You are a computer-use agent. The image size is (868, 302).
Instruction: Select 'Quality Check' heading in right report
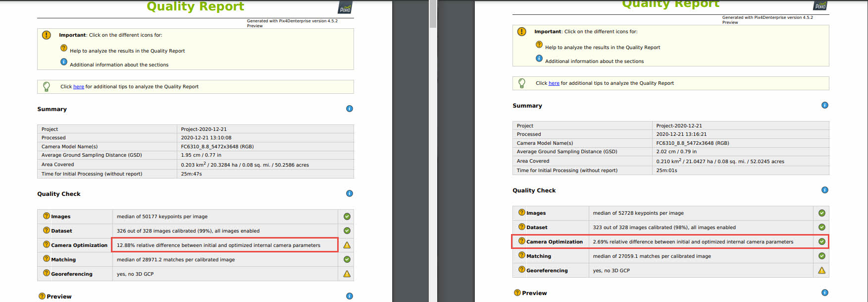(x=534, y=190)
